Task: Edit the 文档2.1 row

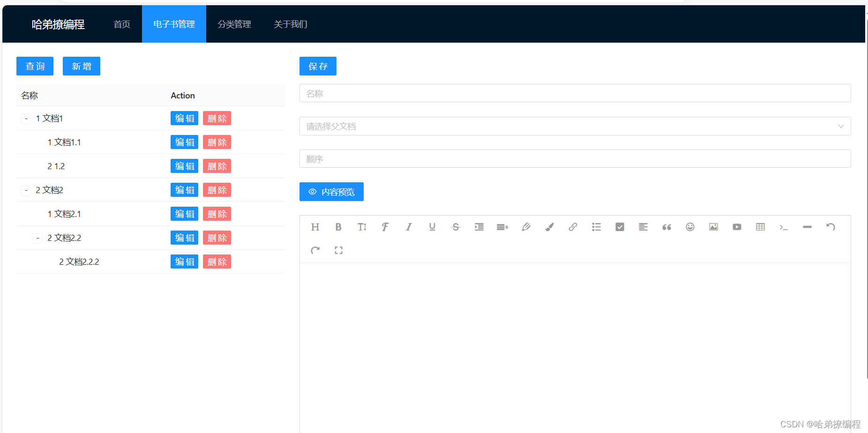Action: [x=184, y=214]
